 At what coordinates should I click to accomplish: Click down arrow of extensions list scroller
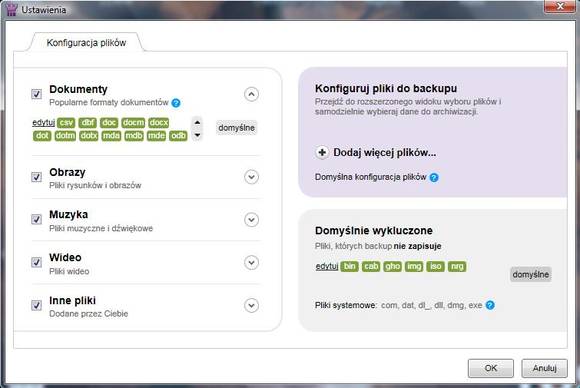pyautogui.click(x=197, y=135)
